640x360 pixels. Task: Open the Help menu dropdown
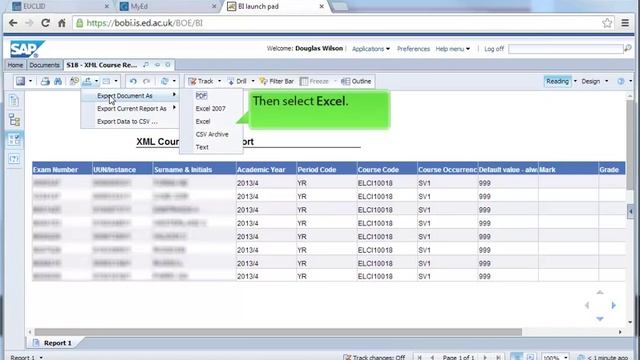[452, 49]
